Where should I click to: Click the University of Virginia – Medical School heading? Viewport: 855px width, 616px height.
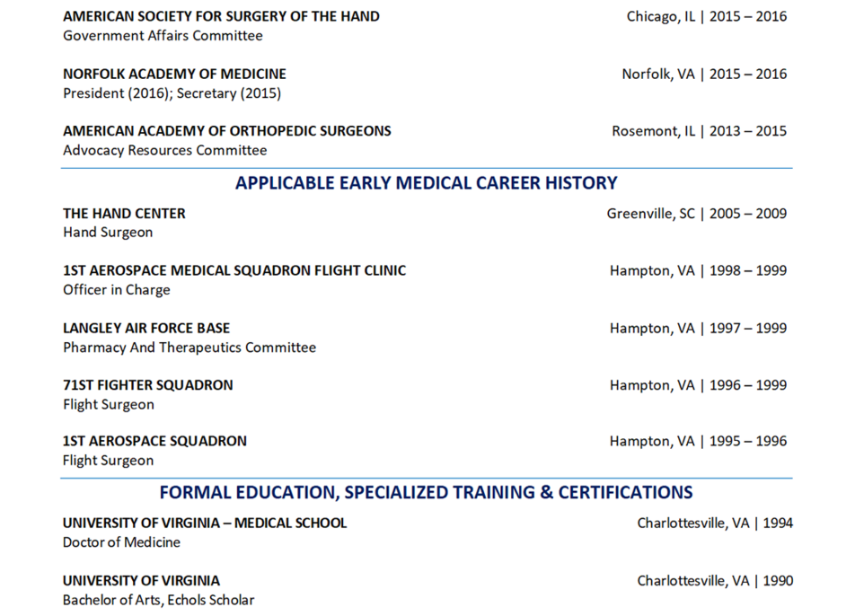(x=205, y=523)
